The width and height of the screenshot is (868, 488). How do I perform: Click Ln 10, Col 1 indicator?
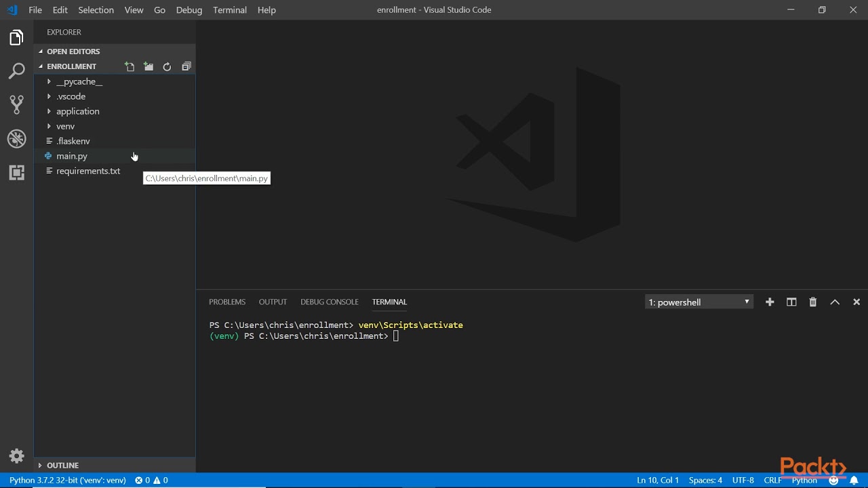click(658, 481)
